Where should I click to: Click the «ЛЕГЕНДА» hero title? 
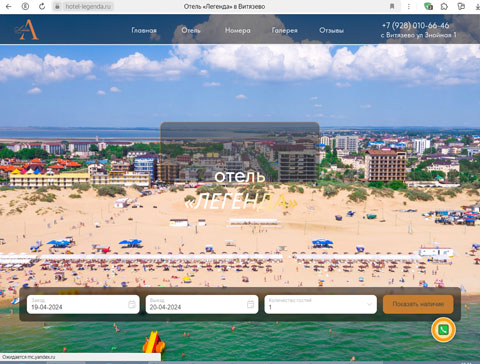[241, 202]
